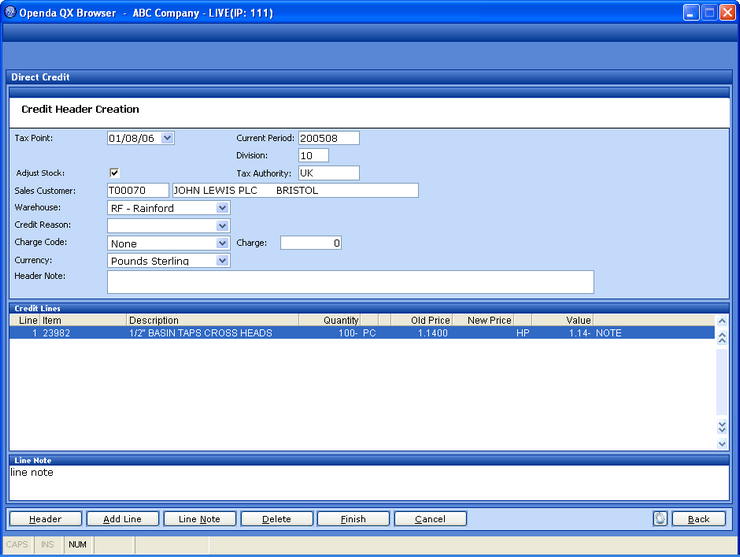Image resolution: width=740 pixels, height=557 pixels.
Task: Click the NOTE cell in credit line 1
Action: [608, 333]
